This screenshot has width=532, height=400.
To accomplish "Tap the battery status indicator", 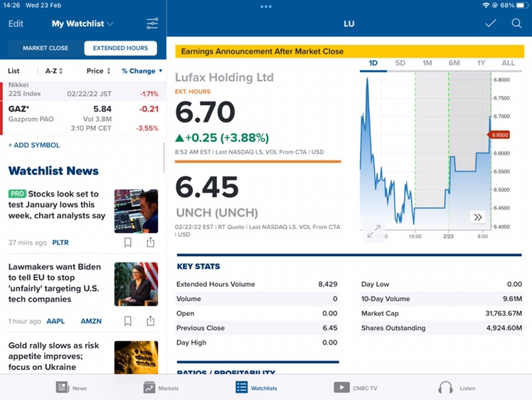I will click(521, 6).
